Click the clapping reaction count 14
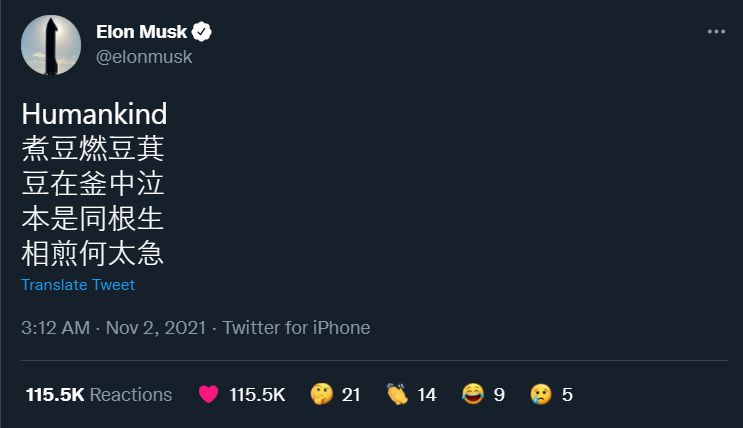 (x=427, y=395)
